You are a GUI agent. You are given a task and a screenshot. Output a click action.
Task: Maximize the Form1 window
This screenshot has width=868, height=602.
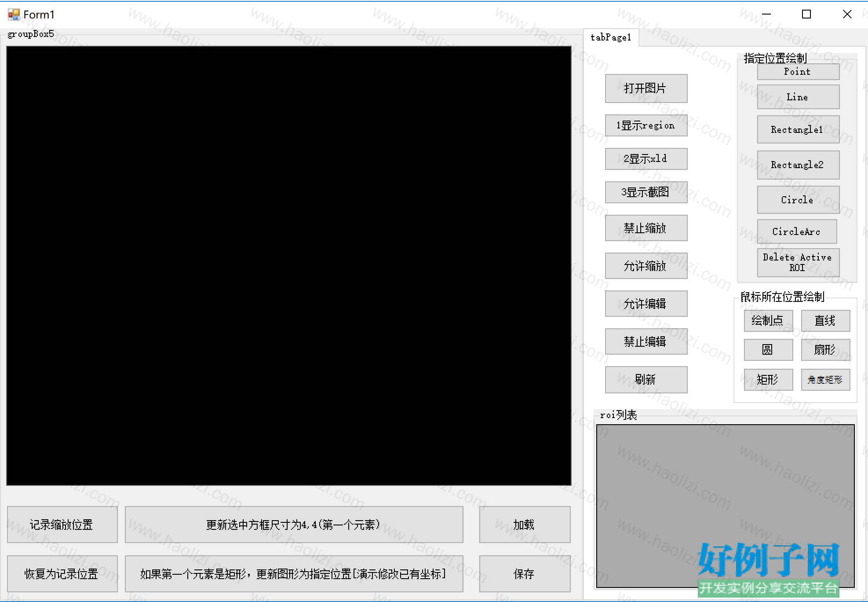806,15
